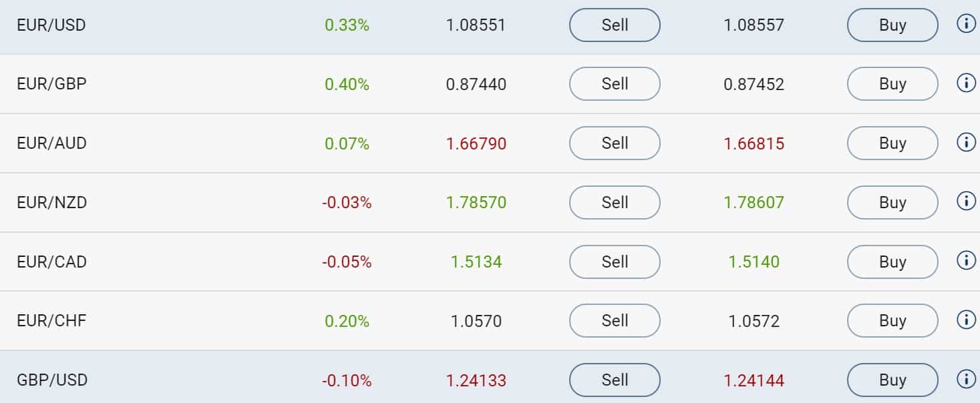Viewport: 980px width, 403px height.
Task: Click the EUR/AUD sell price 1.66790
Action: tap(476, 143)
